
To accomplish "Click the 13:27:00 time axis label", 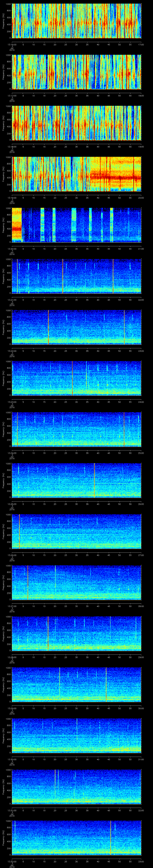I will 12,606.
